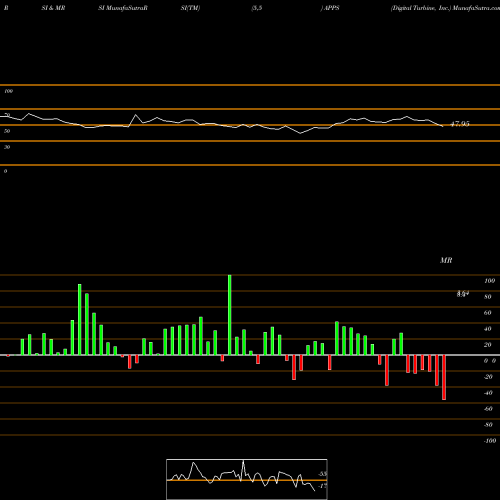
Task: Click the "MR" chart title label
Action: coord(446,260)
